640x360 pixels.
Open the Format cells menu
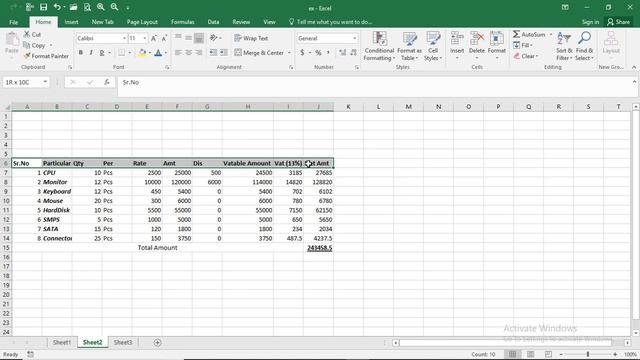click(x=497, y=46)
